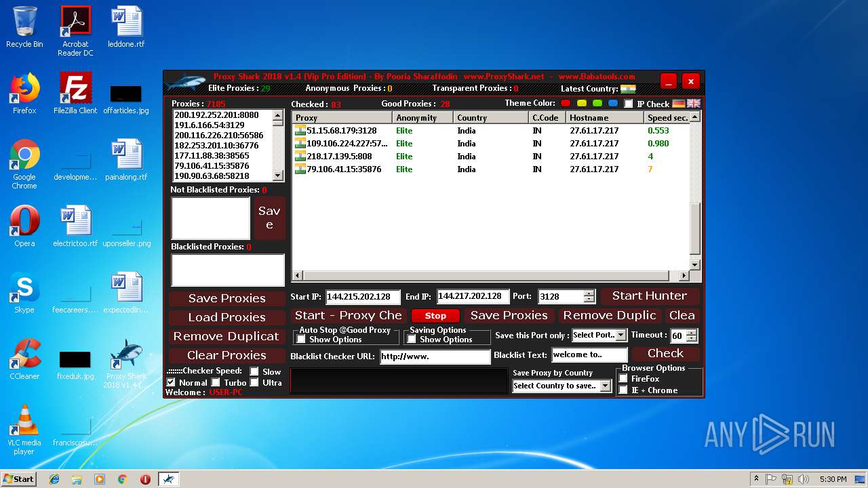This screenshot has height=488, width=868.
Task: Check the FireFox browser option
Action: click(623, 379)
